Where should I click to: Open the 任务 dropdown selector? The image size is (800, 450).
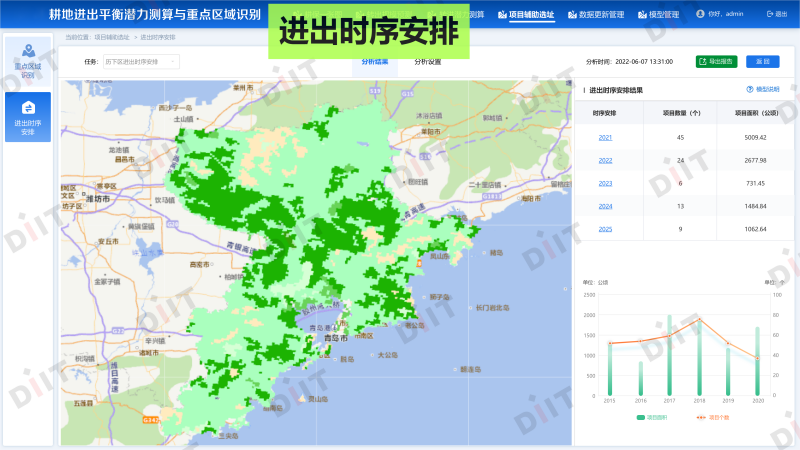coord(141,62)
